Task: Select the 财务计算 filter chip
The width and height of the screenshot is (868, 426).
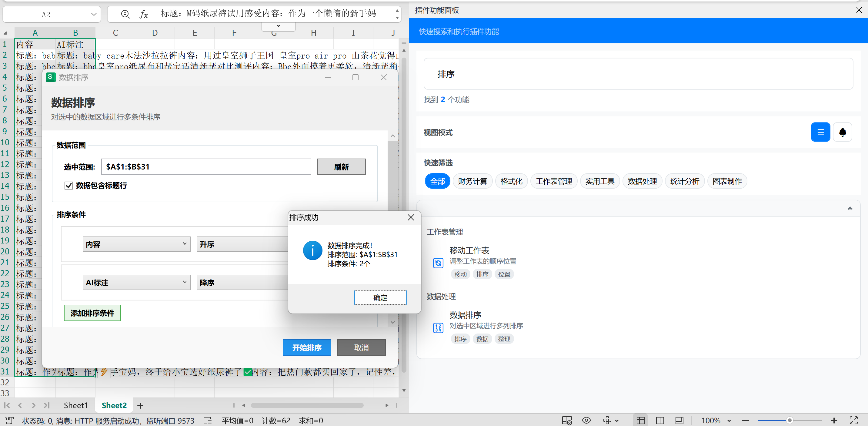Action: click(x=472, y=181)
